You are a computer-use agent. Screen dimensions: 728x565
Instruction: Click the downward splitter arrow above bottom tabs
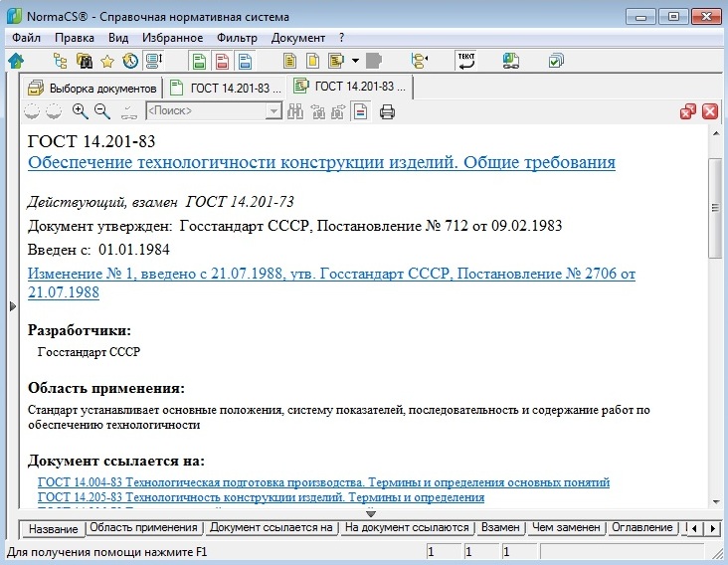click(x=371, y=514)
